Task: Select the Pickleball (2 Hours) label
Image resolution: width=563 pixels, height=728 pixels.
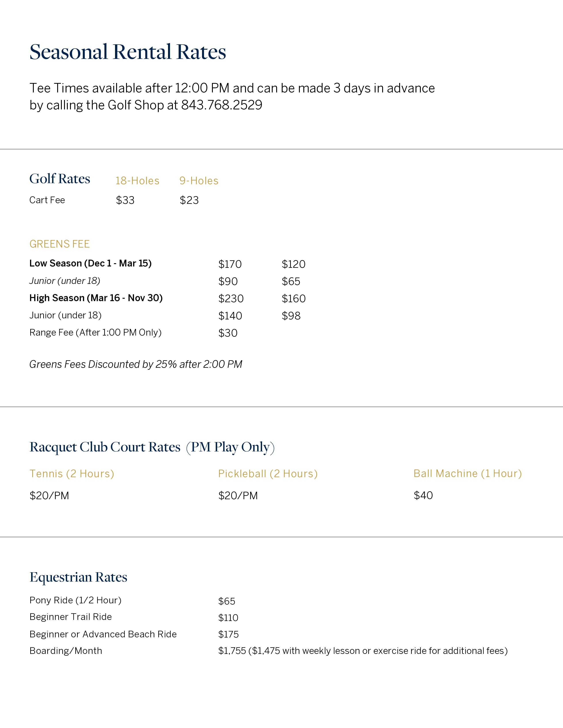Action: (x=268, y=474)
